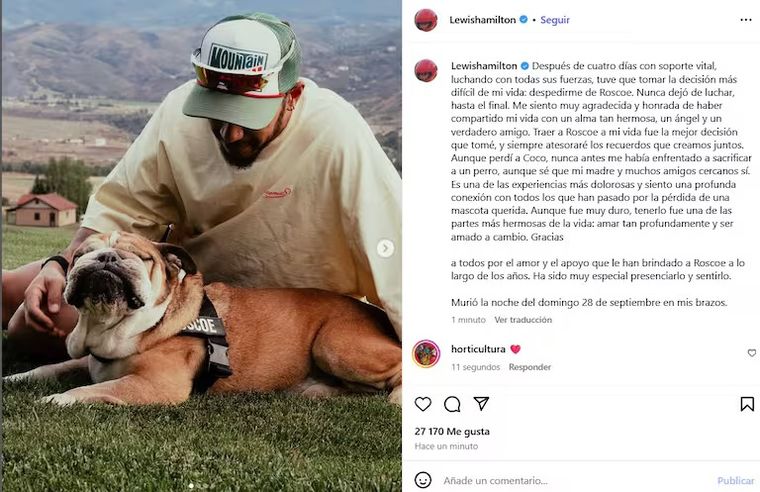Focus the Añade un comentario field
Screen dimensions: 760x492
click(x=560, y=481)
